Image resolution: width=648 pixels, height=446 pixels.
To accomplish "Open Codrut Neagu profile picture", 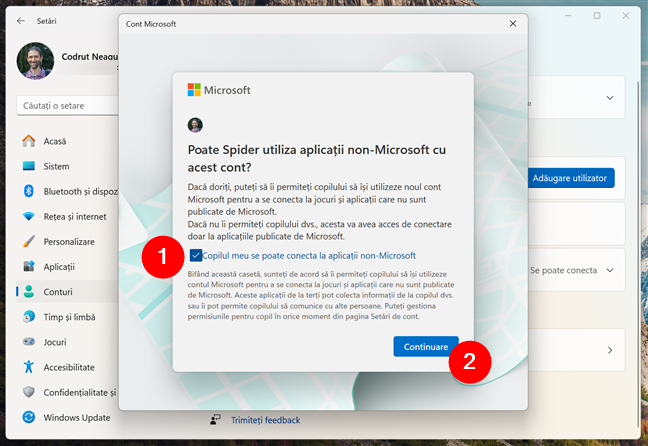I will (x=35, y=61).
